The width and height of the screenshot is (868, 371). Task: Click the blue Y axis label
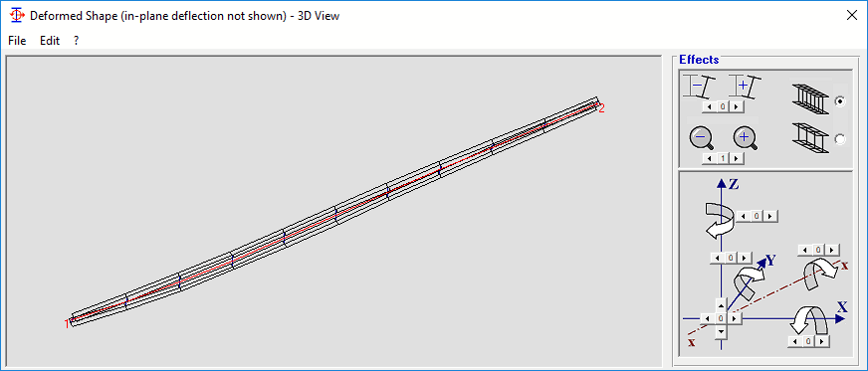coord(770,260)
